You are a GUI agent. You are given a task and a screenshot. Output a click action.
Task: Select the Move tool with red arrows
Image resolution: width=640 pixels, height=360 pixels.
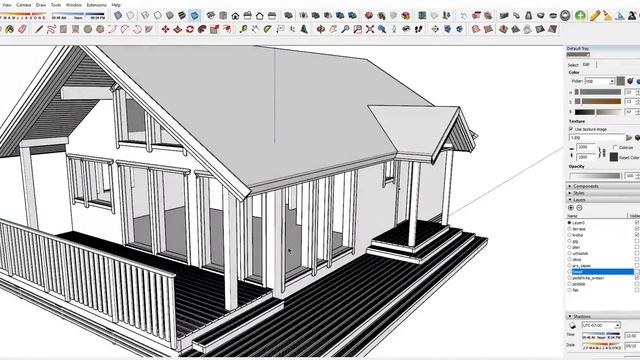pyautogui.click(x=165, y=29)
